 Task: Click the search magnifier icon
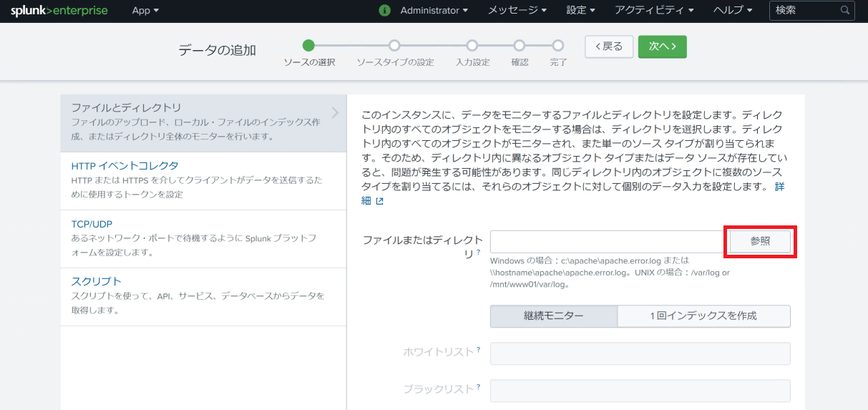(845, 11)
